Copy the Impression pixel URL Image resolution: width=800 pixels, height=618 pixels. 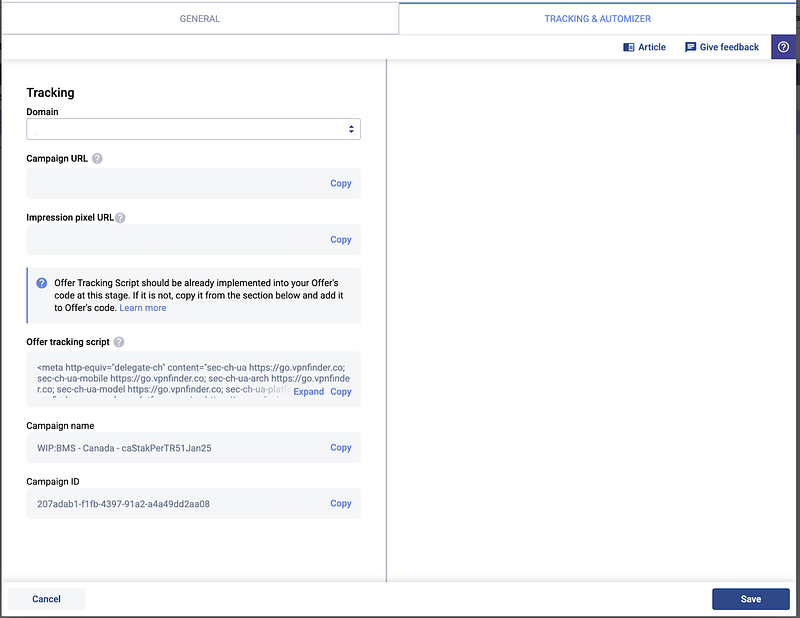341,240
